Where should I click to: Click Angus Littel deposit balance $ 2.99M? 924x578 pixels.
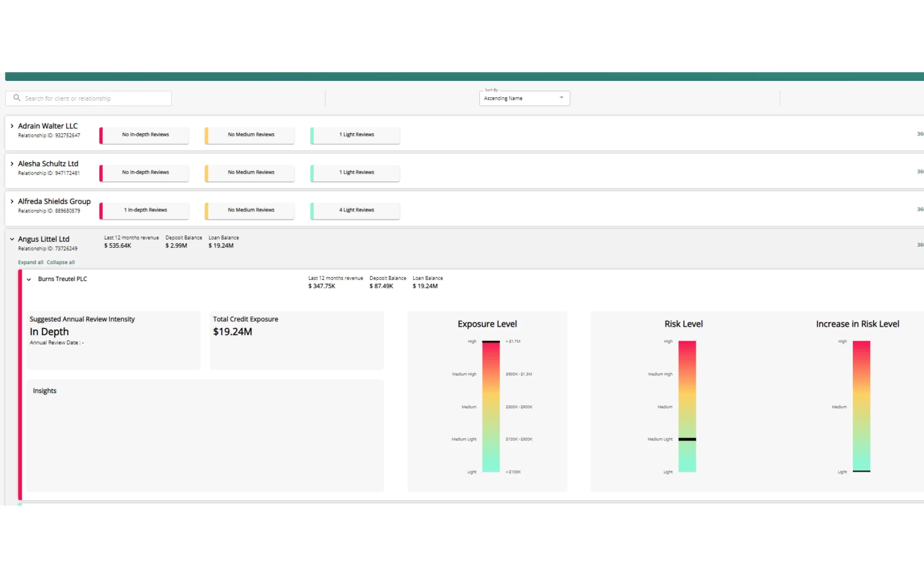pos(176,246)
